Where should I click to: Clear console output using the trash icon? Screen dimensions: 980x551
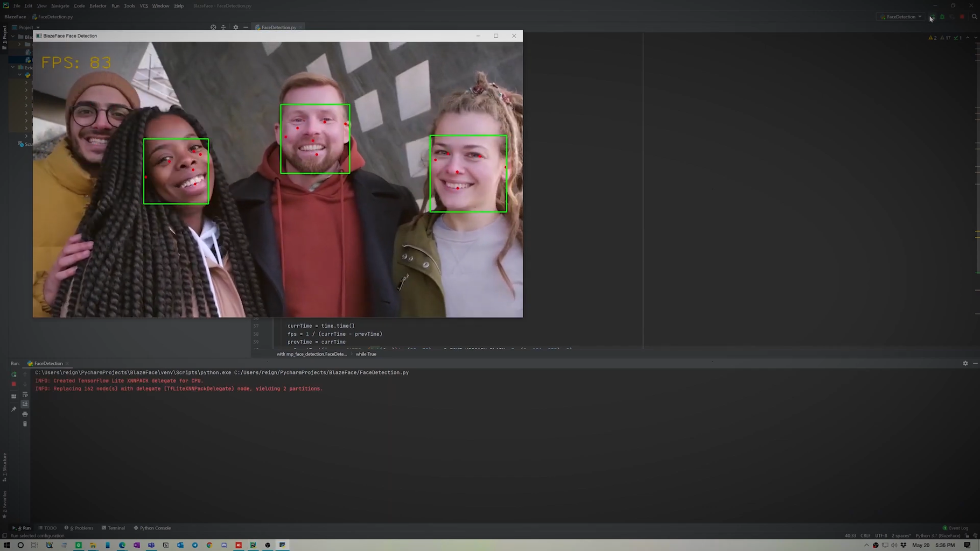(x=25, y=424)
